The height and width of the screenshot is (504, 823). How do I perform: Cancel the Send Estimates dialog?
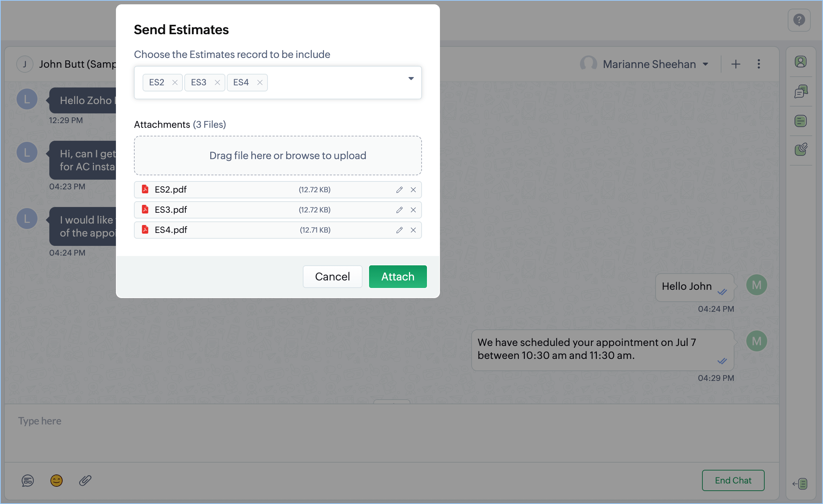(332, 276)
